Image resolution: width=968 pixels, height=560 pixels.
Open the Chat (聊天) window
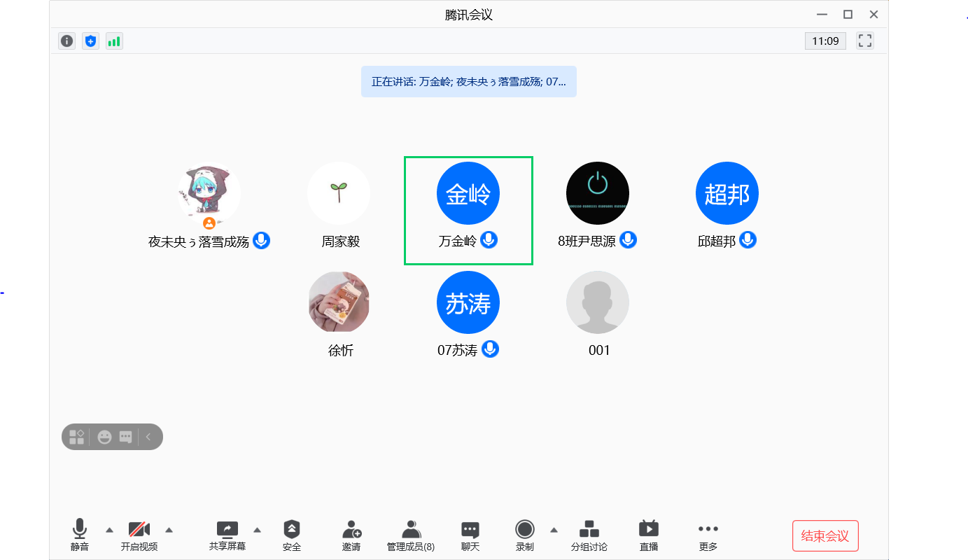coord(470,535)
